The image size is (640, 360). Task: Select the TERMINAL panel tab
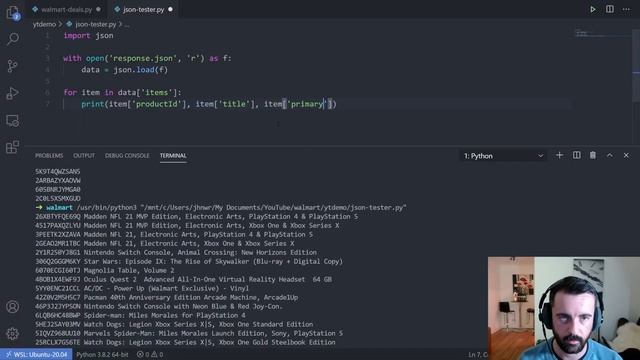[x=173, y=156]
